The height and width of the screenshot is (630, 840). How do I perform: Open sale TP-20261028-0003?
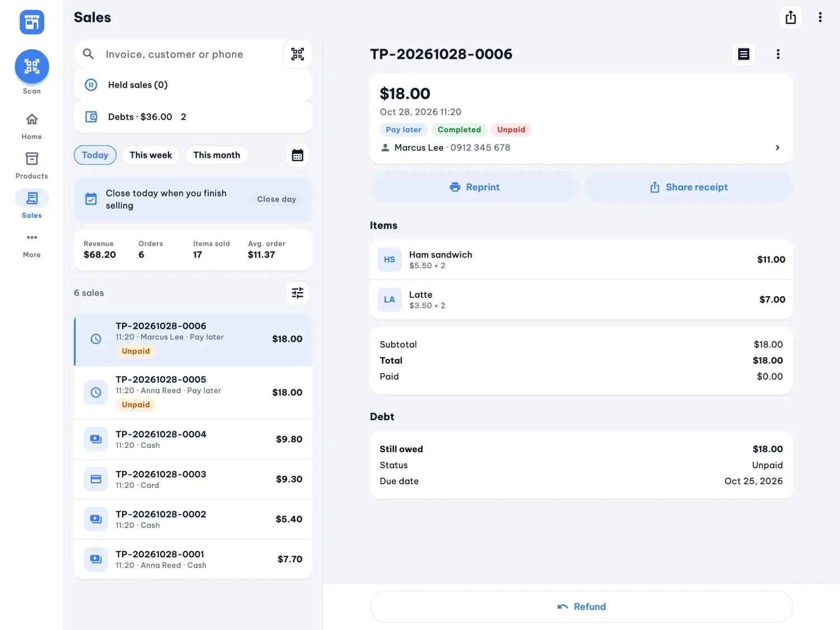click(x=193, y=479)
